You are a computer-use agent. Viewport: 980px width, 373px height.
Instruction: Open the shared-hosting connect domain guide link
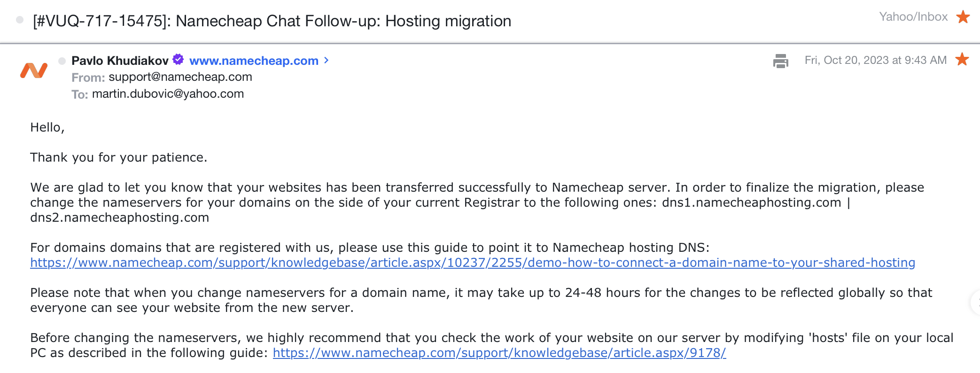(472, 263)
